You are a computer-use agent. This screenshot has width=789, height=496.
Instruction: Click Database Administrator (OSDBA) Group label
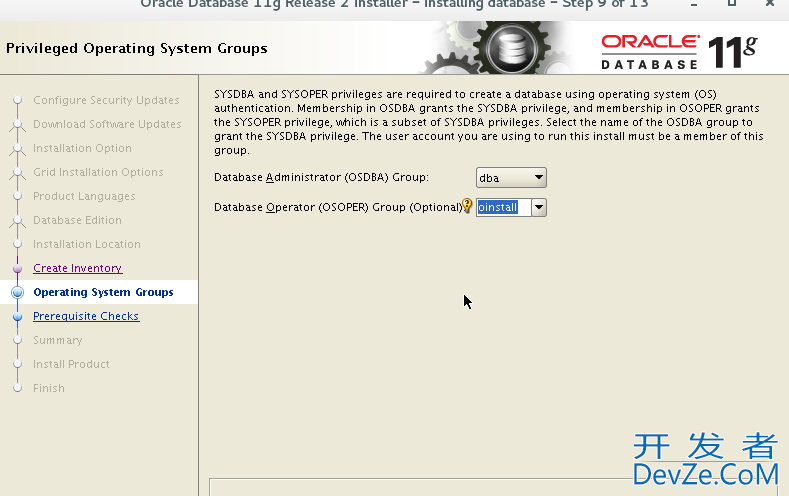point(321,177)
